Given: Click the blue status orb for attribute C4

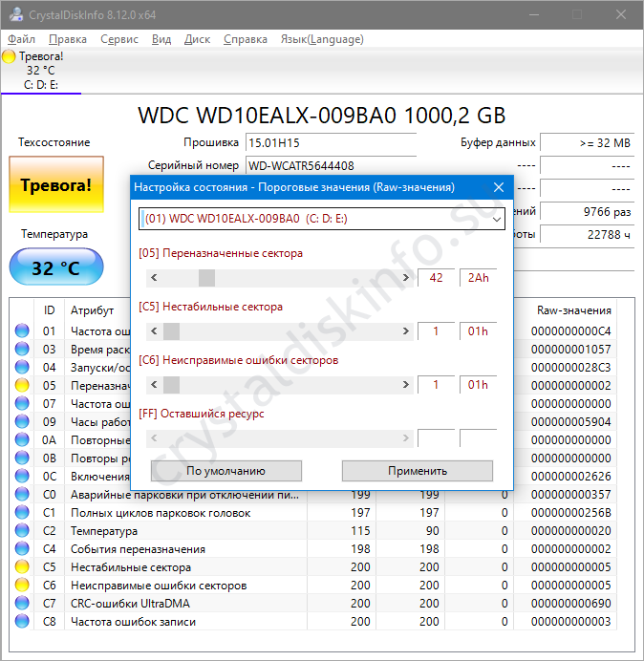Looking at the screenshot, I should [22, 548].
